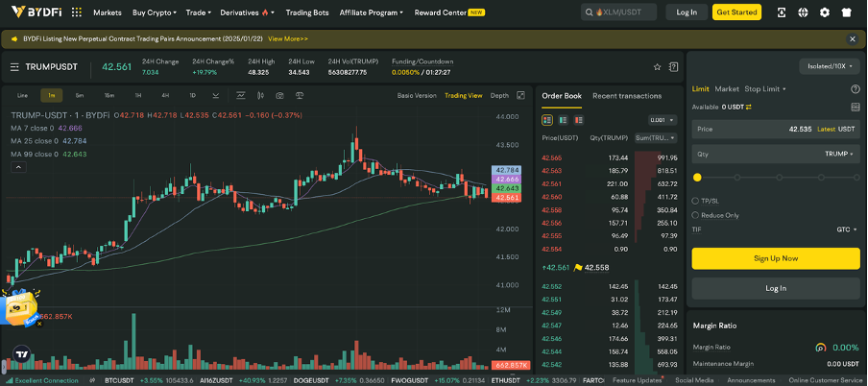The image size is (868, 386).
Task: Select buy-only order book view icon
Action: [x=563, y=120]
